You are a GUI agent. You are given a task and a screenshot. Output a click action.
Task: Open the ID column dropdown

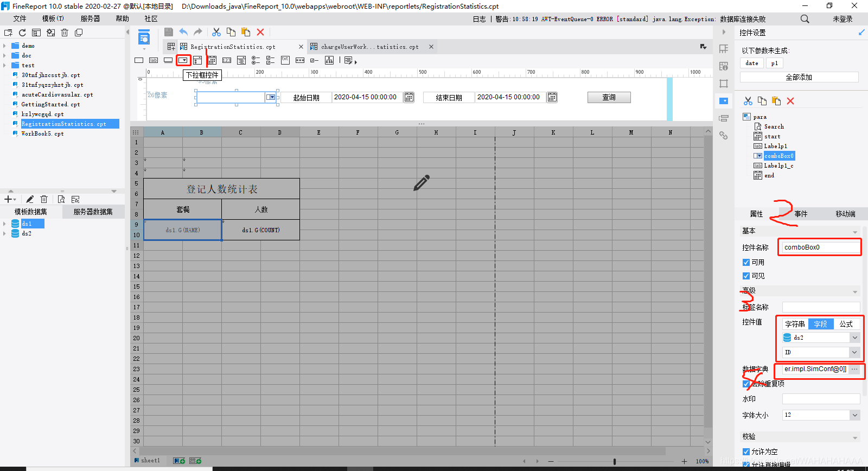click(x=855, y=352)
